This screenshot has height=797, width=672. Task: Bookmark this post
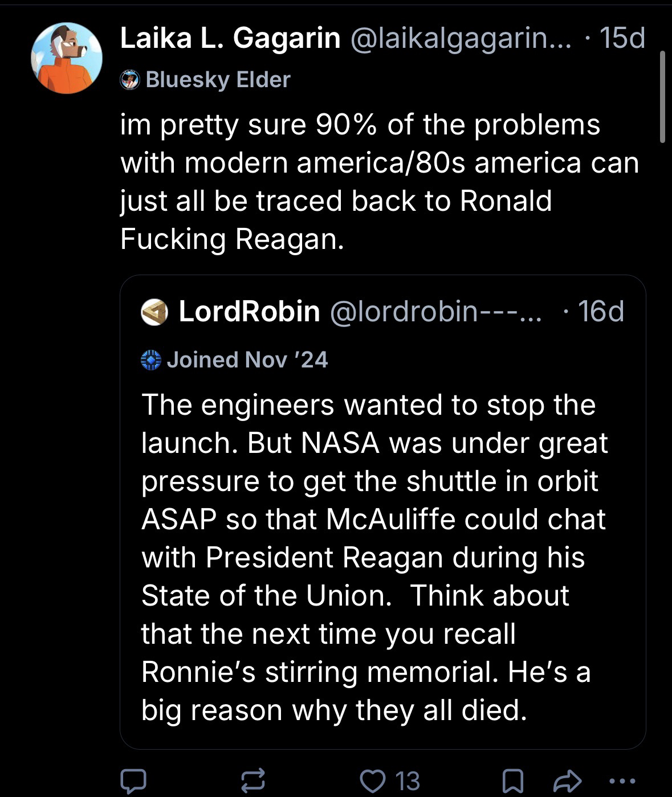pyautogui.click(x=512, y=780)
